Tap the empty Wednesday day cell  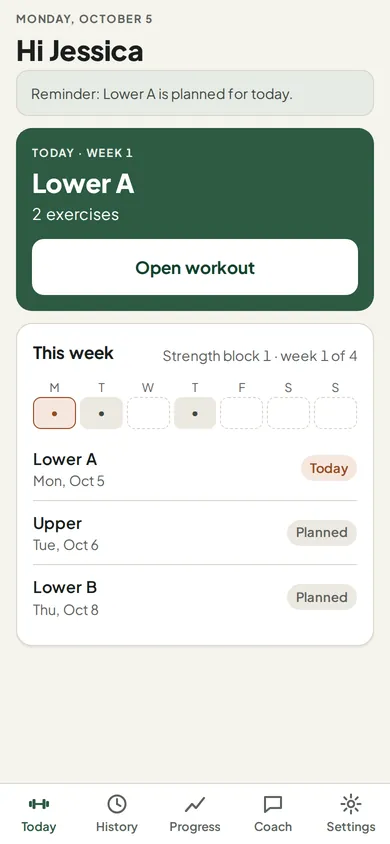tap(148, 413)
